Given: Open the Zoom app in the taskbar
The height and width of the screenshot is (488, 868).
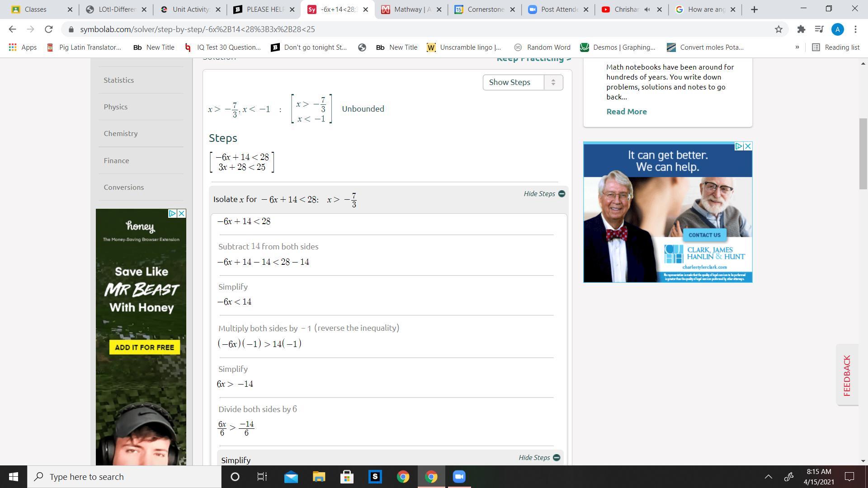Looking at the screenshot, I should click(x=459, y=477).
